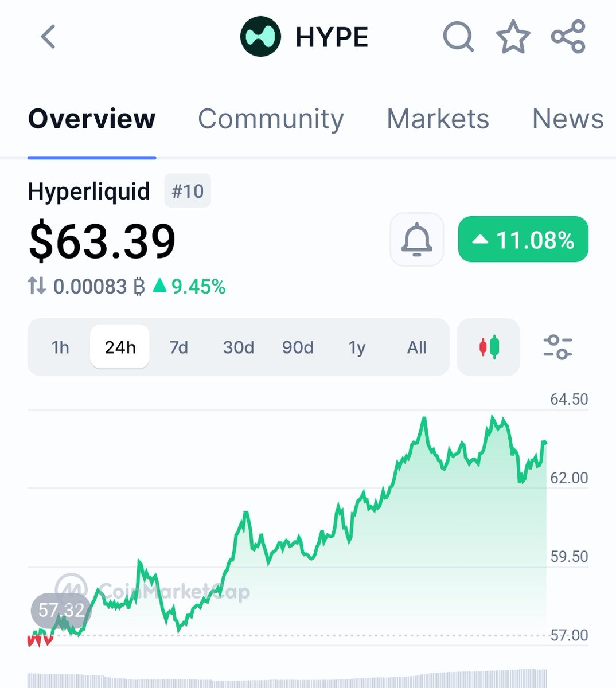The height and width of the screenshot is (688, 616).
Task: Tap the $63.39 price value
Action: pos(102,241)
